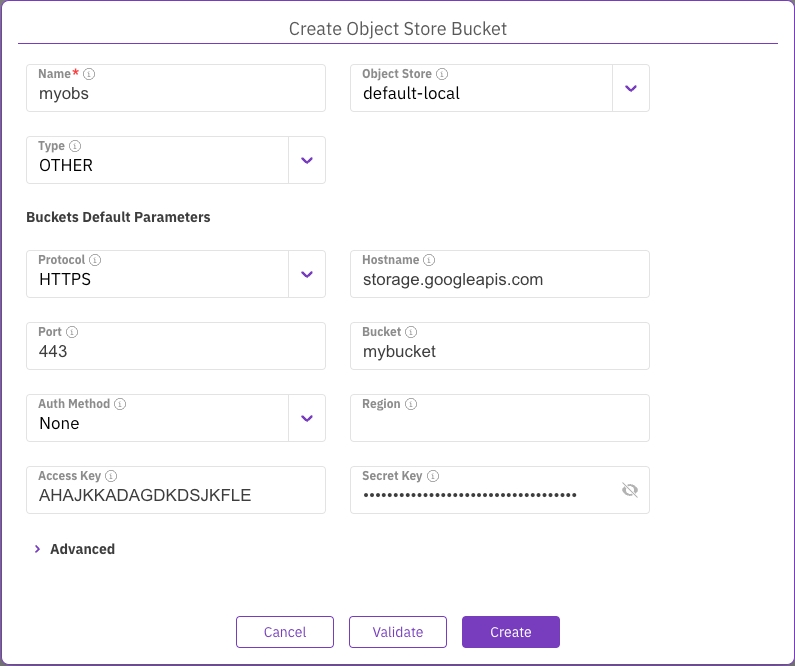Click the Object Store info icon
The image size is (795, 666).
tap(442, 74)
